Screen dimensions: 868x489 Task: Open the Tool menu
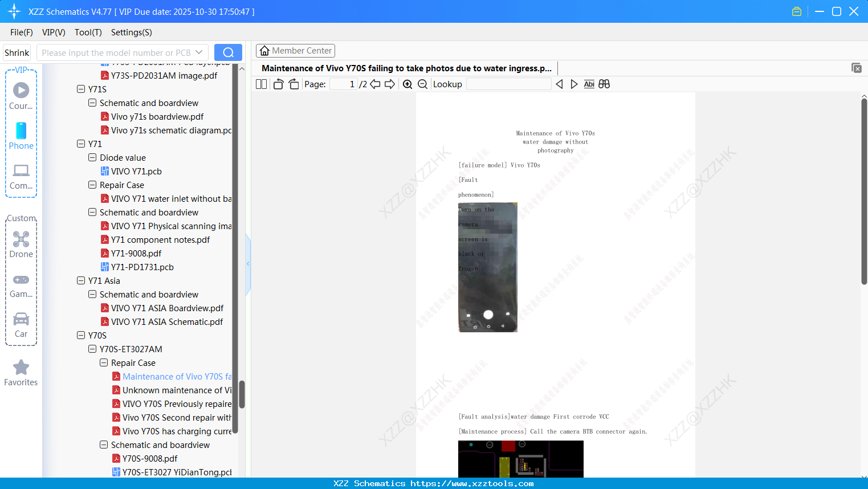88,32
